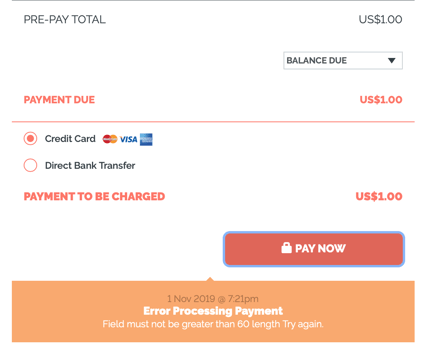
Task: Select the Credit Card radio button
Action: point(30,138)
